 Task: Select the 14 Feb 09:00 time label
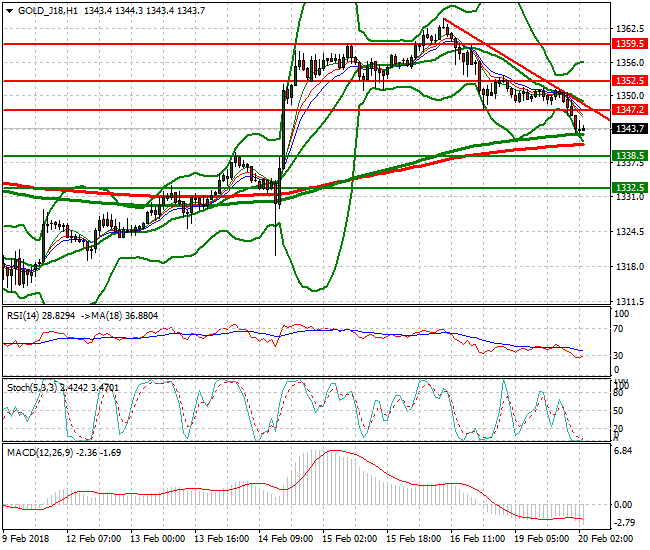[x=286, y=539]
